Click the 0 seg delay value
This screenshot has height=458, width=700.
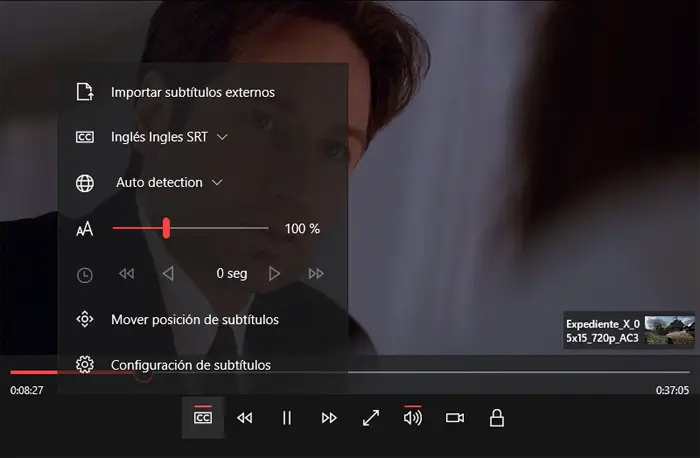tap(232, 274)
